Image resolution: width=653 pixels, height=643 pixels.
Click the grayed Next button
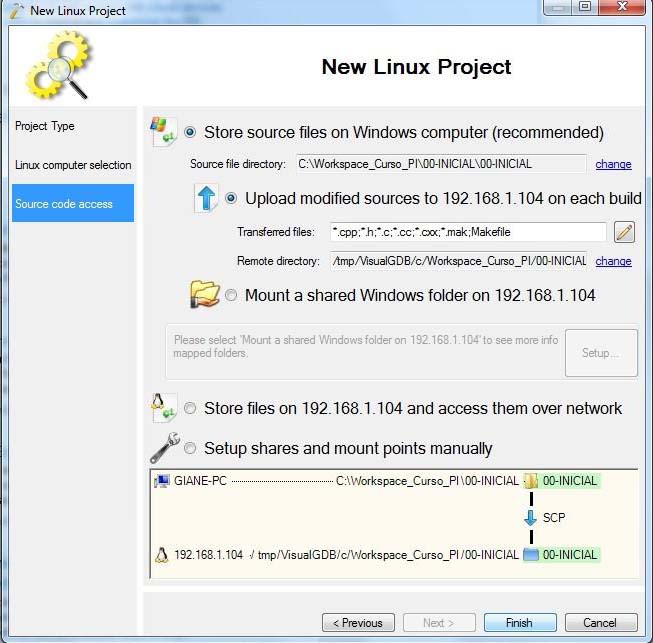[x=439, y=623]
